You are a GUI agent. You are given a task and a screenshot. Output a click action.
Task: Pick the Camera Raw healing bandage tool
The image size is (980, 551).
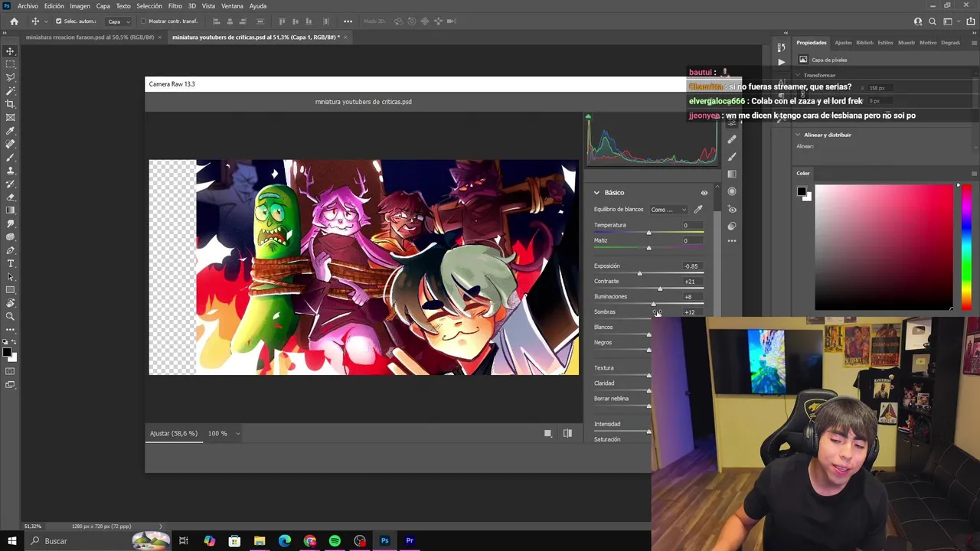pyautogui.click(x=732, y=139)
